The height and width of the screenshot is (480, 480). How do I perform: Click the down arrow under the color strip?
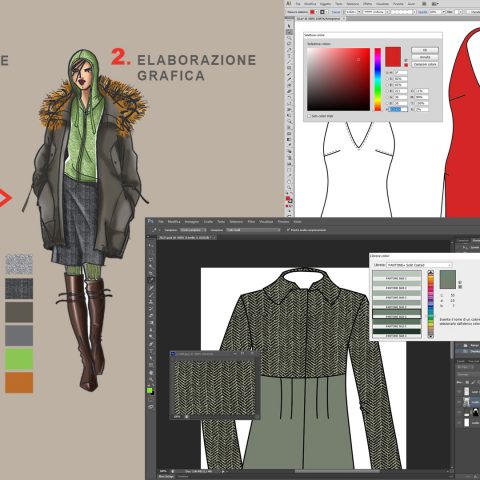(x=430, y=336)
